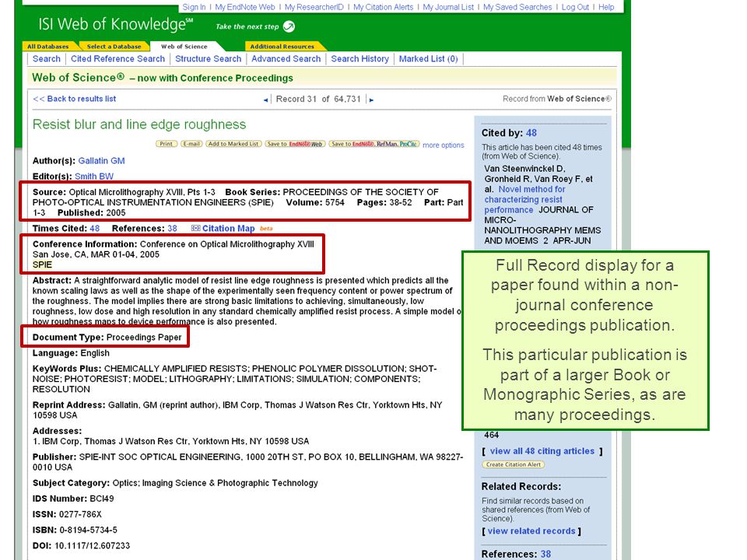
Task: Click the ISBN value 0-8194-5734-5
Action: coord(88,530)
